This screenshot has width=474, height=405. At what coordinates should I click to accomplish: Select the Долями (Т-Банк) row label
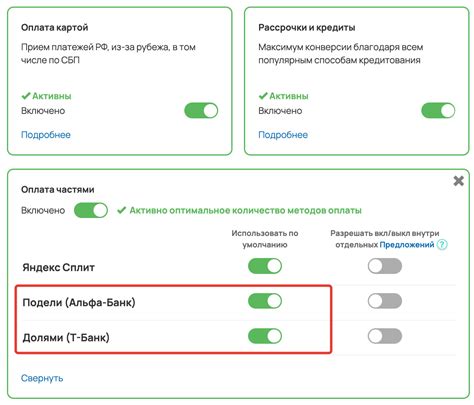(66, 337)
